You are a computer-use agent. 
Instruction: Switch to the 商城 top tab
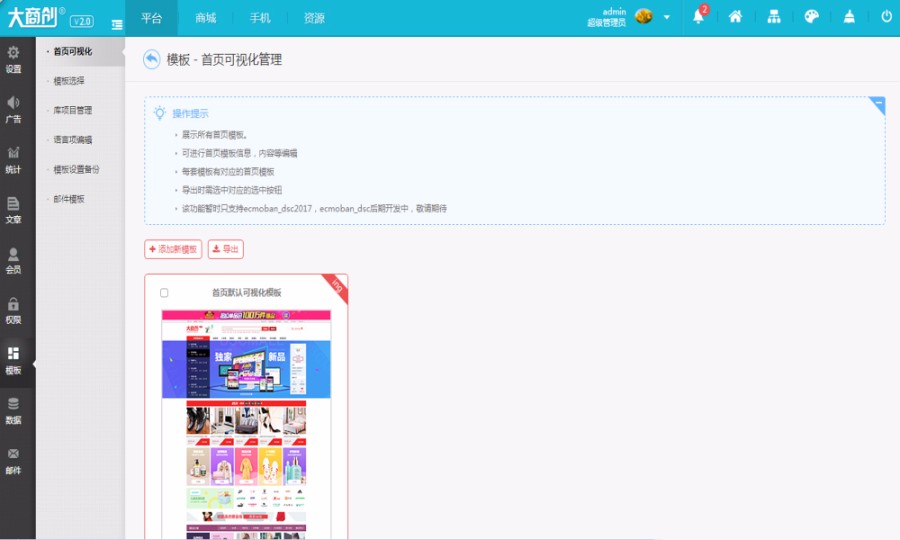pos(206,18)
